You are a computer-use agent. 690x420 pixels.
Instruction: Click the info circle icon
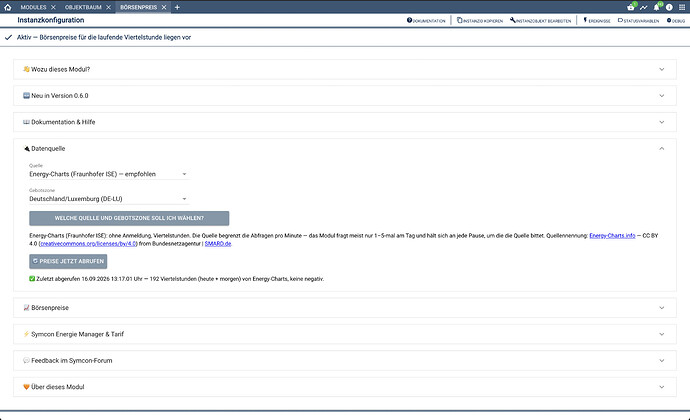669,7
